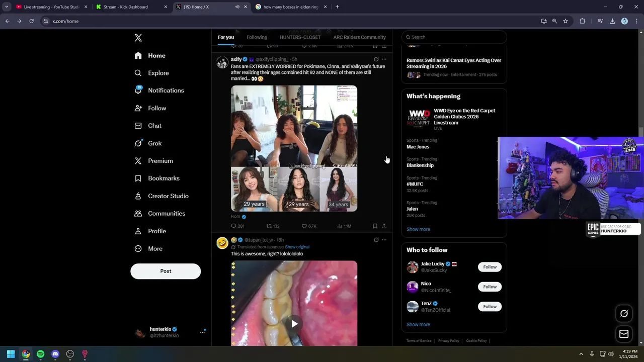Viewport: 644px width, 362px height.
Task: Switch to ARC Raiders Community tab
Action: [359, 37]
